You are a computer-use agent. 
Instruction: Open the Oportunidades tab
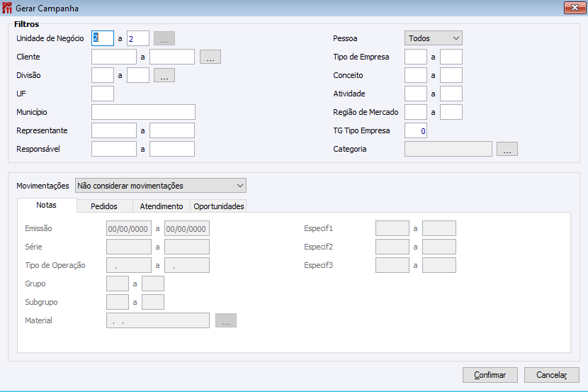click(219, 206)
